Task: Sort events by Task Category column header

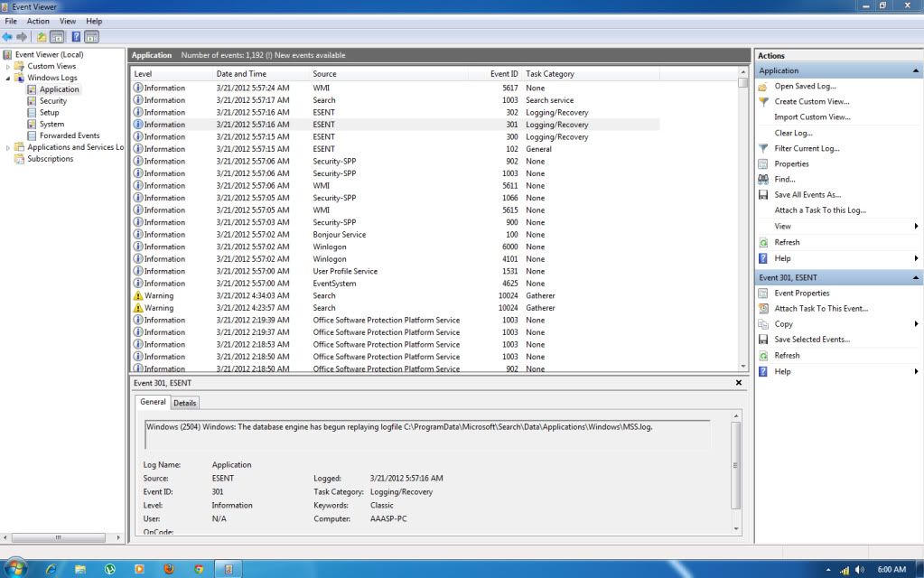Action: tap(591, 74)
